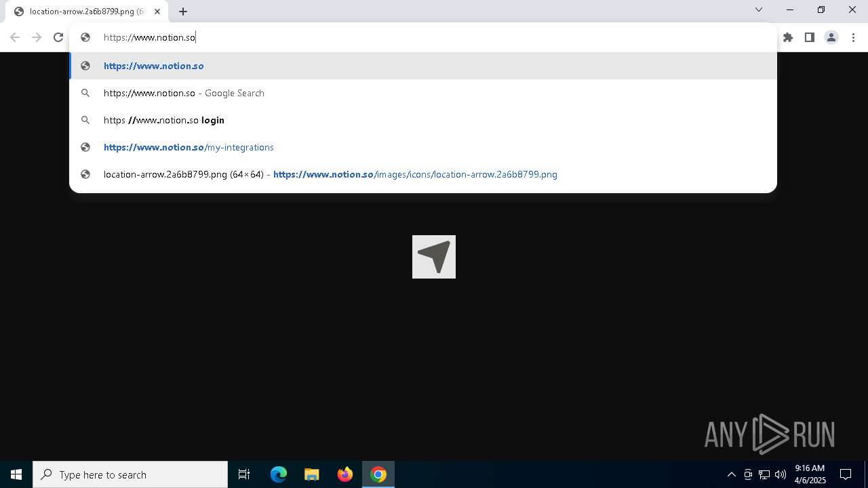The image size is (868, 488).
Task: Click the location arrow image on page
Action: click(434, 257)
